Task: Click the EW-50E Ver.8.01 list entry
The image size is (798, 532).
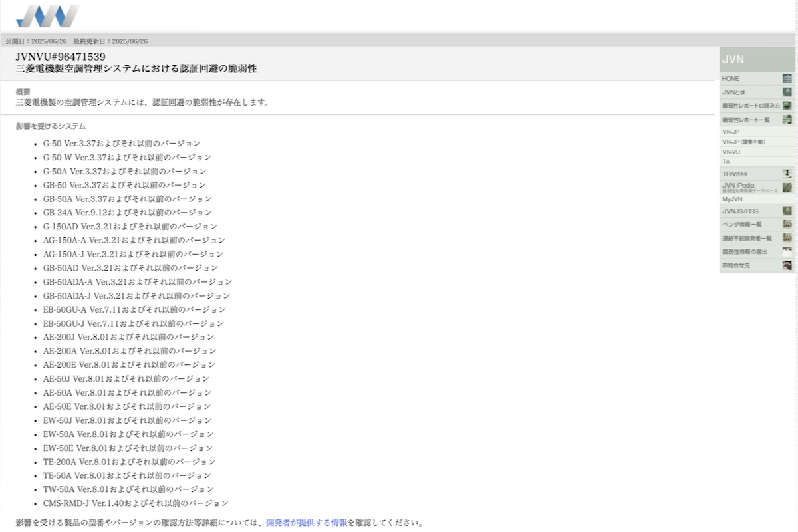Action: pyautogui.click(x=128, y=448)
